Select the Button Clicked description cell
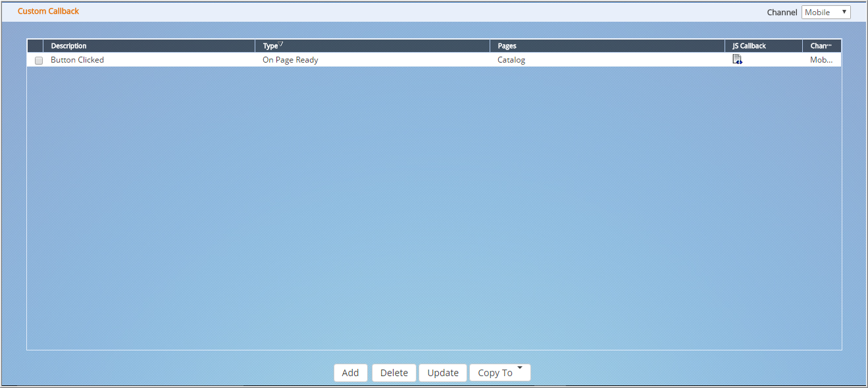 point(149,60)
